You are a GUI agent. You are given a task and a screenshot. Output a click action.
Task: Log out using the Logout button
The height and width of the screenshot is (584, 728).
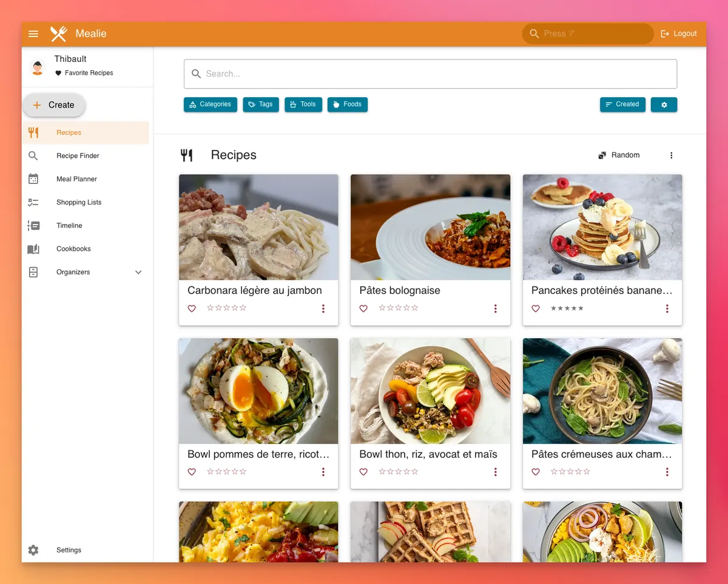point(679,34)
